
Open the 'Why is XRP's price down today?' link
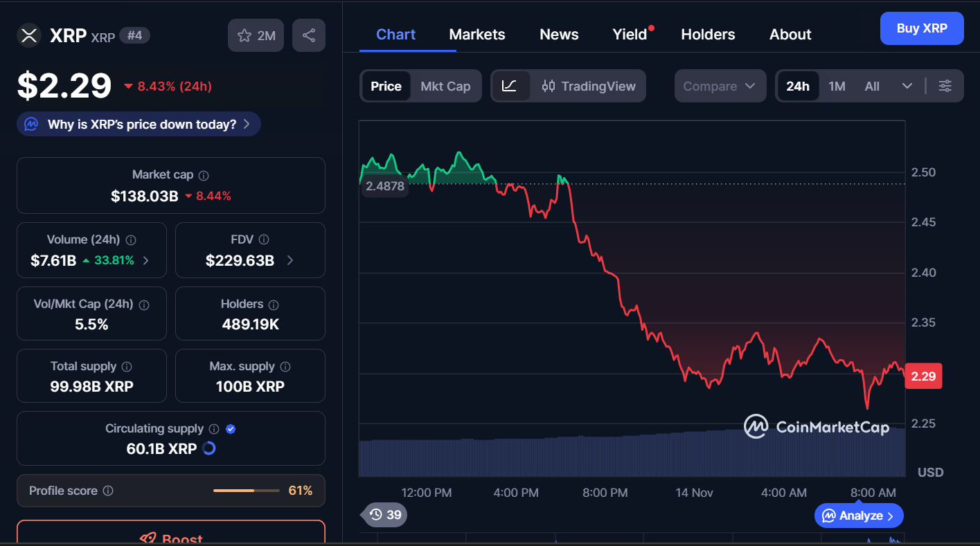138,123
